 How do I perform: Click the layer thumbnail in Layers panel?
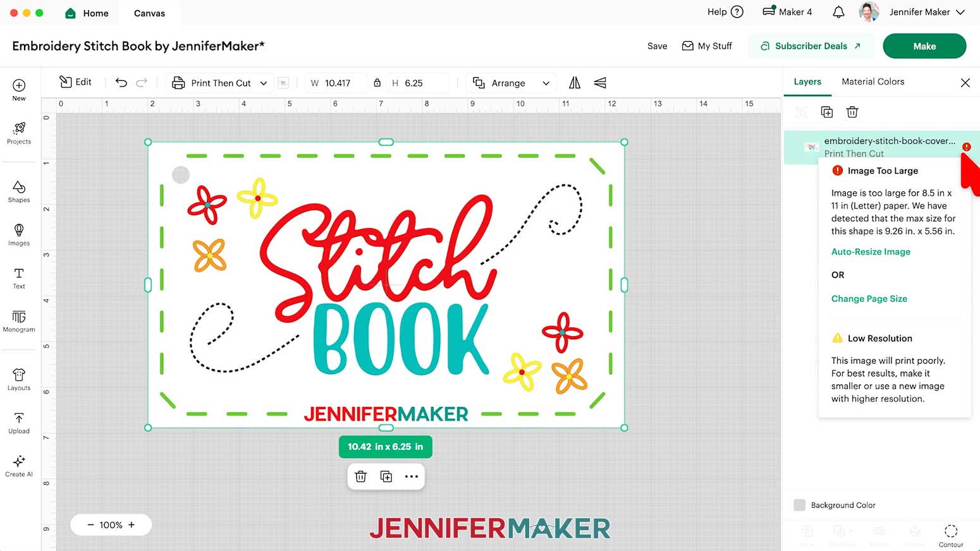tap(811, 147)
